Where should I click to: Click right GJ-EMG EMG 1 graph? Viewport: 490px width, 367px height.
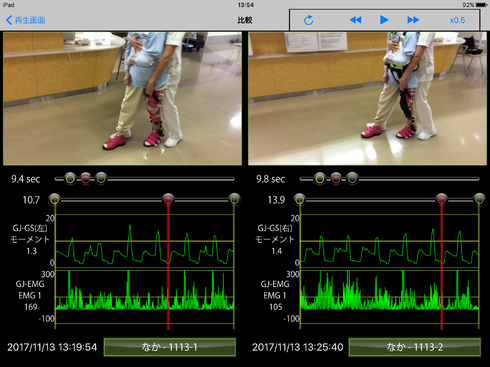coord(389,296)
